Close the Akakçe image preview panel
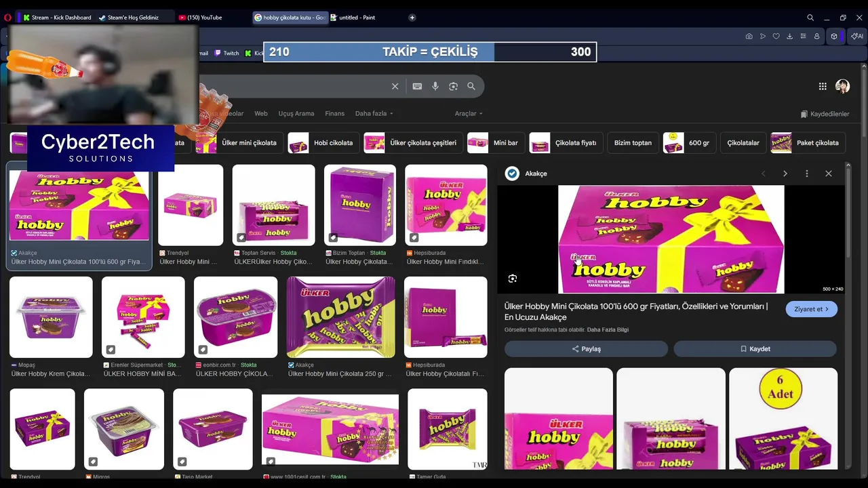The width and height of the screenshot is (868, 488). [829, 174]
